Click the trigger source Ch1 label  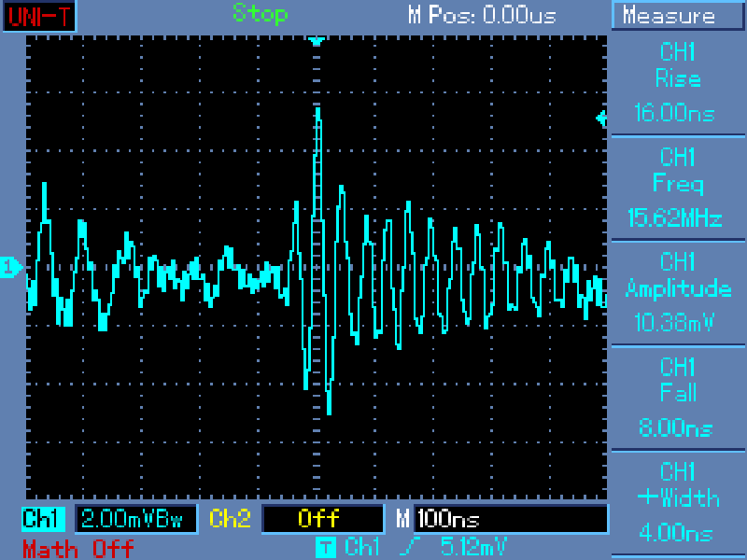coord(362,547)
